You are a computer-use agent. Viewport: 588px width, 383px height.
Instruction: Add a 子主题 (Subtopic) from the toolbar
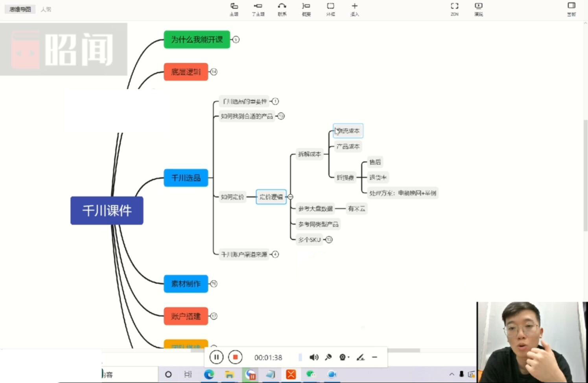point(258,9)
